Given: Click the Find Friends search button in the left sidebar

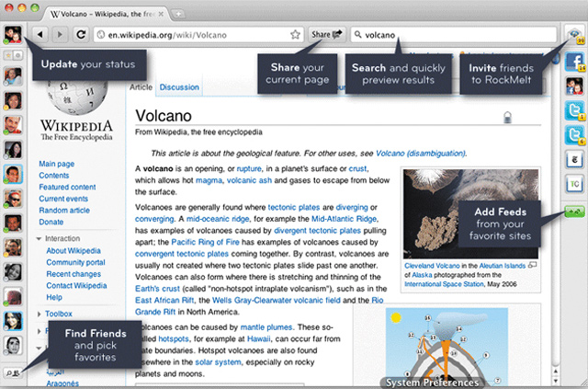Looking at the screenshot, I should tap(13, 373).
